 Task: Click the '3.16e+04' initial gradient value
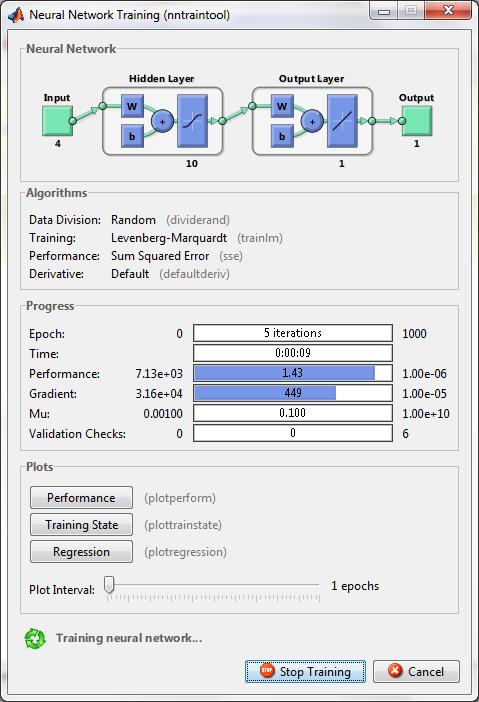(159, 394)
